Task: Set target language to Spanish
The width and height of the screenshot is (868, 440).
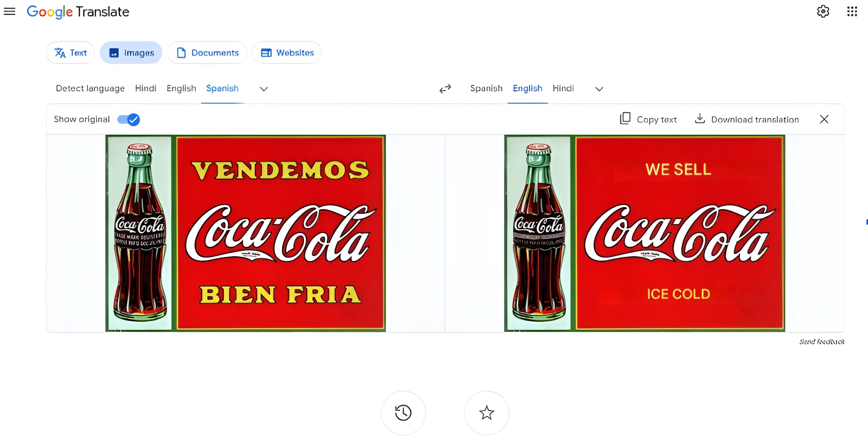Action: point(486,88)
